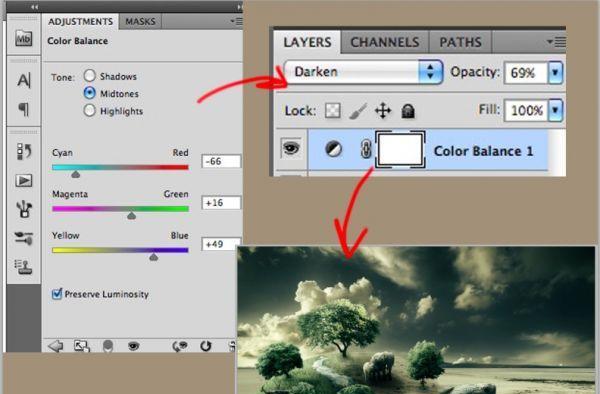Select the Shadows tone radio button
Viewport: 600px width, 394px height.
click(x=90, y=76)
